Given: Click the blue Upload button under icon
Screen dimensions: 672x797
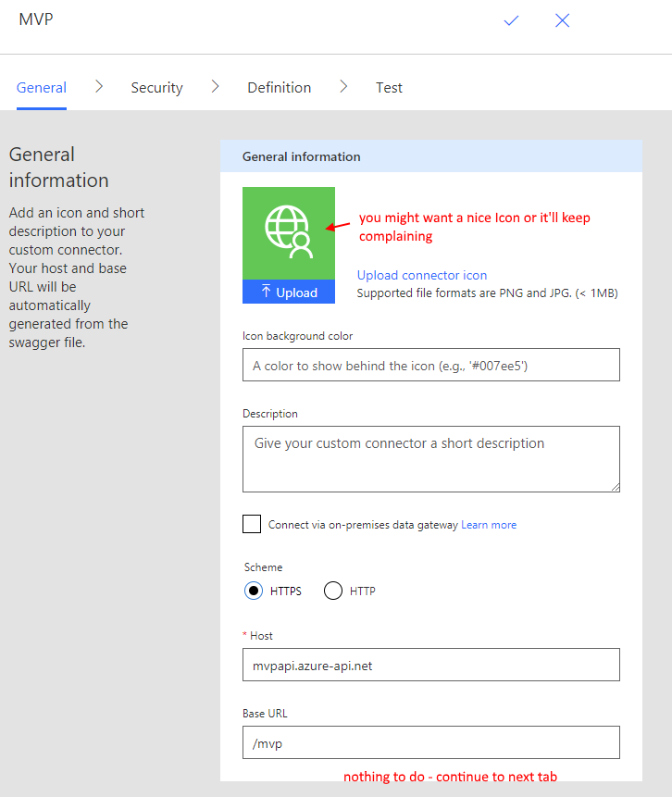Looking at the screenshot, I should click(289, 293).
